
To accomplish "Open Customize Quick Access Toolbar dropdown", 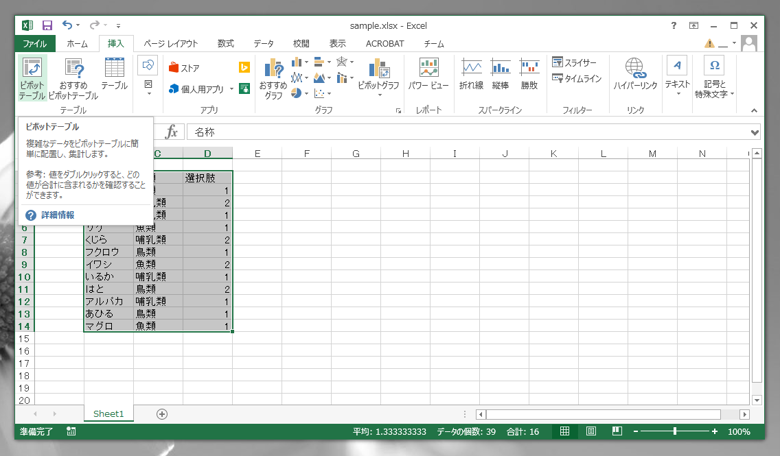I will (118, 25).
